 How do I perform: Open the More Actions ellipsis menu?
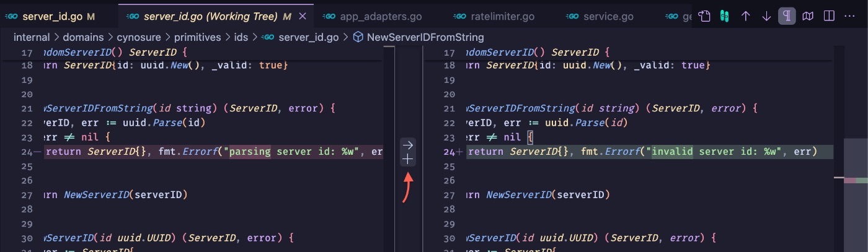point(850,16)
